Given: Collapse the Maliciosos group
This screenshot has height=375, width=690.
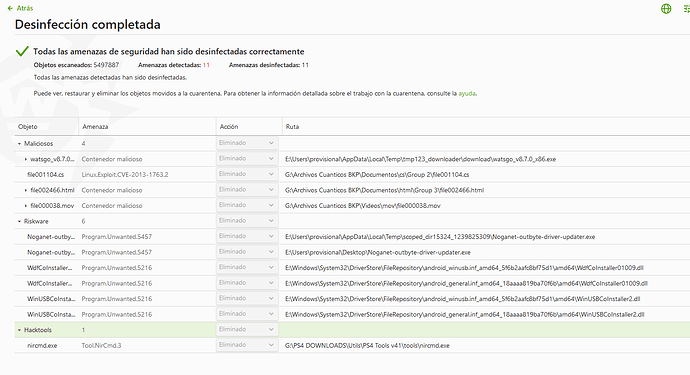Looking at the screenshot, I should pos(19,143).
